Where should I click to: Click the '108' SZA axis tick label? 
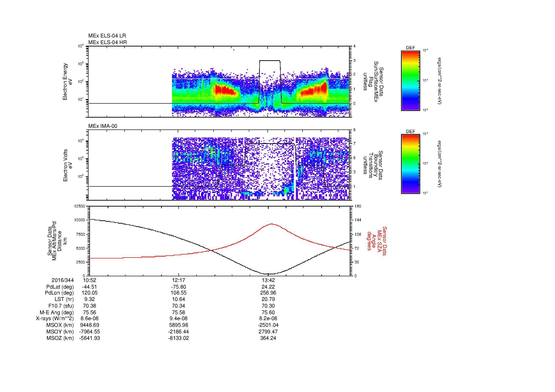tap(358, 234)
